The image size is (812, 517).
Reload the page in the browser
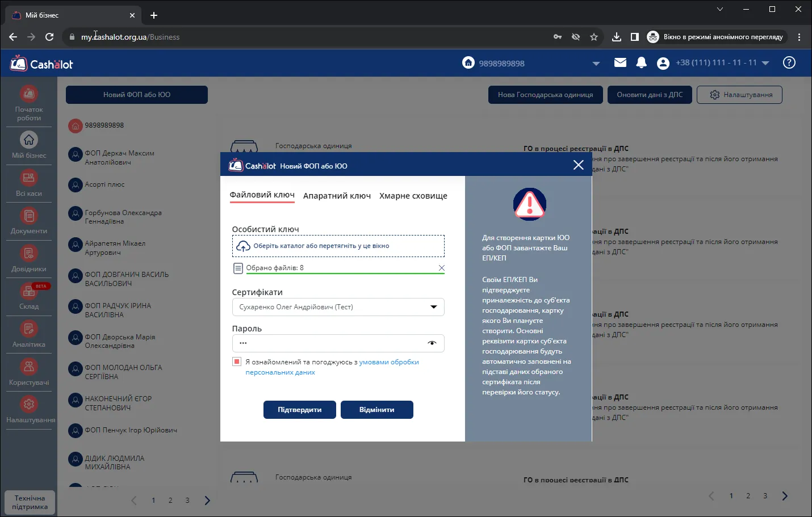(49, 37)
